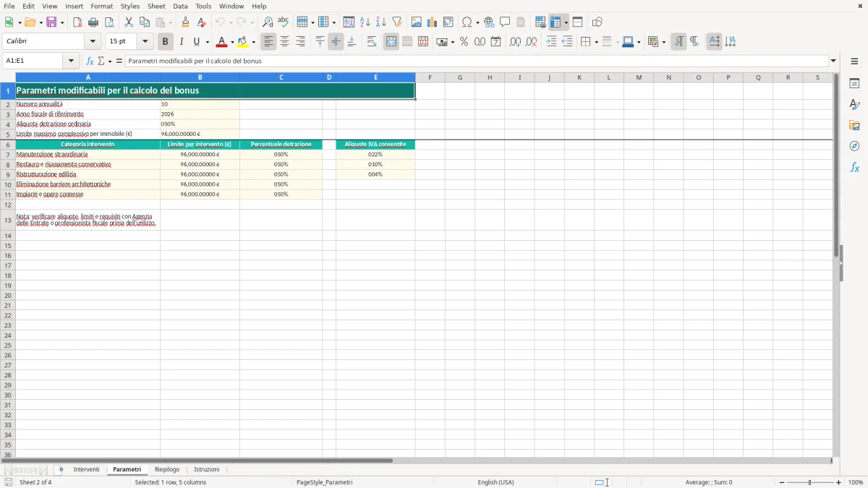Click Sort Descending icon
868x488 pixels.
tap(381, 22)
